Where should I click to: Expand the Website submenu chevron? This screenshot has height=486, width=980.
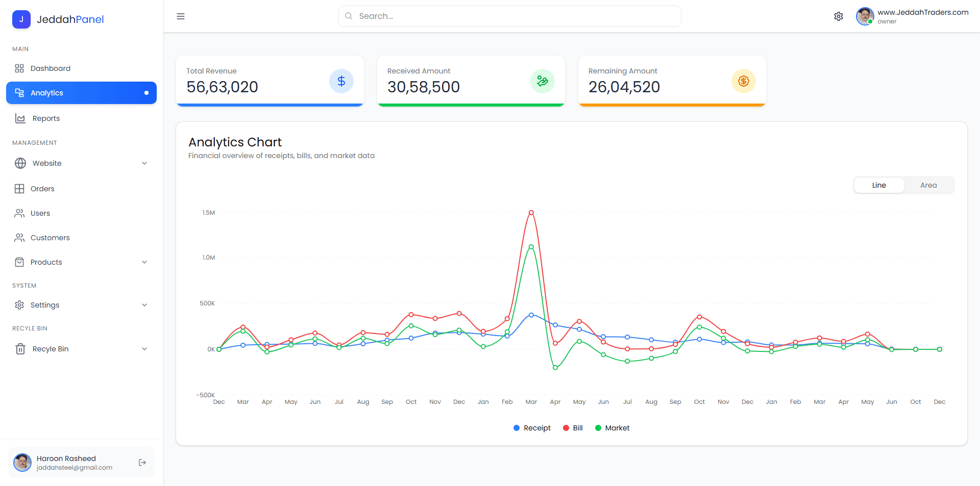[144, 163]
